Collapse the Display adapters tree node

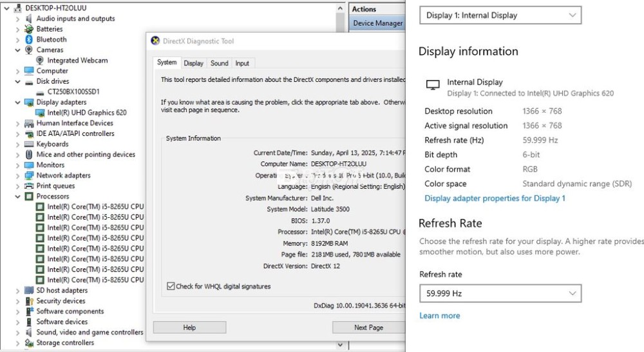17,103
